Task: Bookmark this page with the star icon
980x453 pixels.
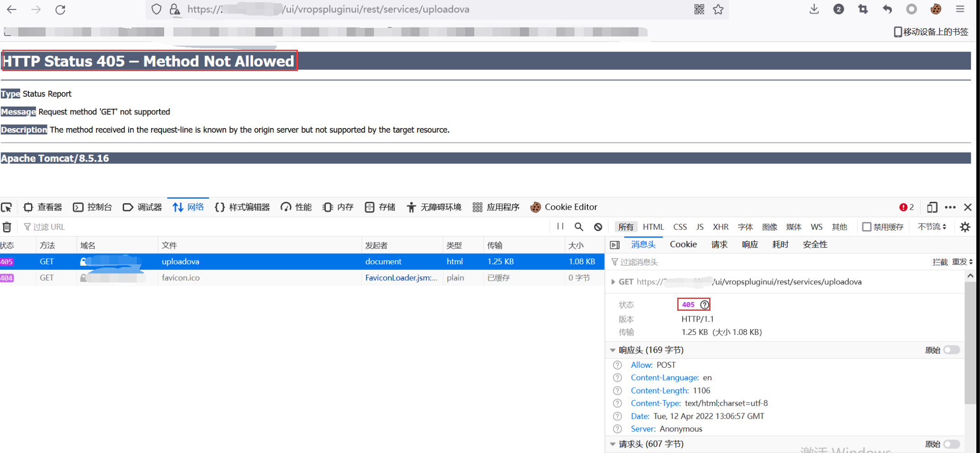Action: point(718,9)
